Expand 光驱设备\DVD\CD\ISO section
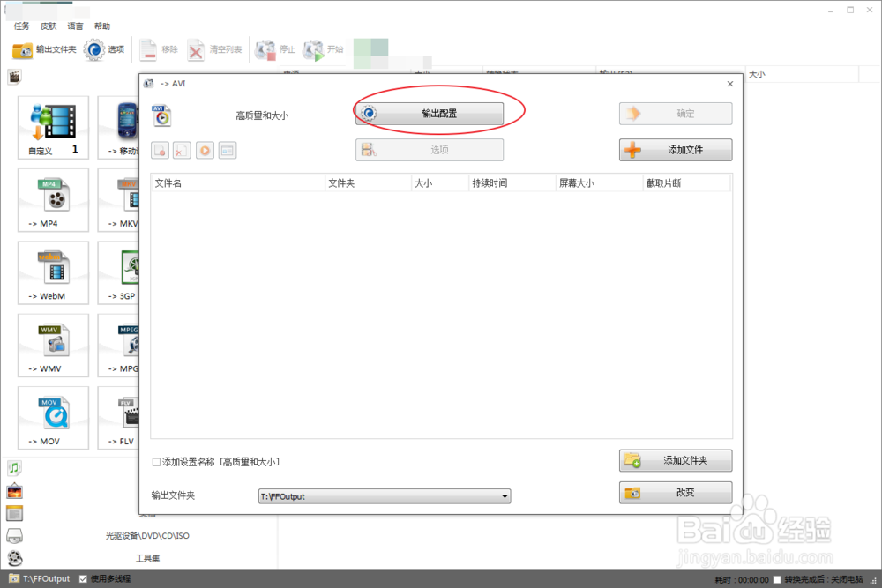Image resolution: width=882 pixels, height=588 pixels. tap(147, 536)
